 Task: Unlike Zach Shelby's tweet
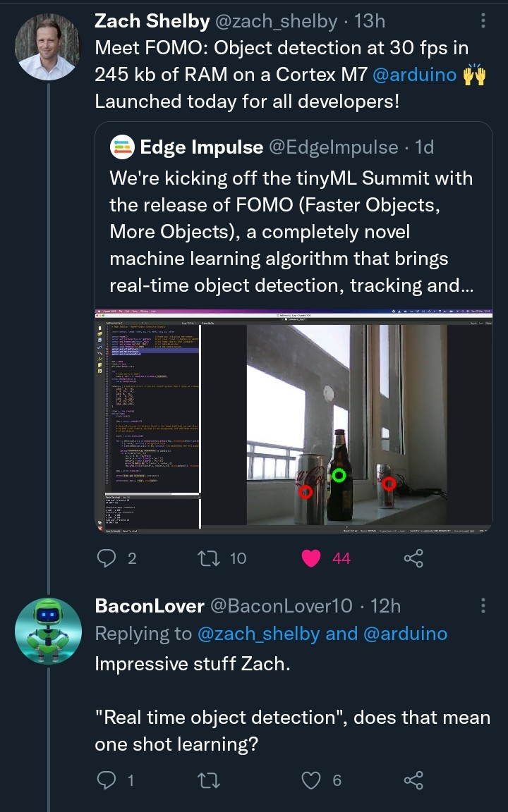pyautogui.click(x=311, y=558)
